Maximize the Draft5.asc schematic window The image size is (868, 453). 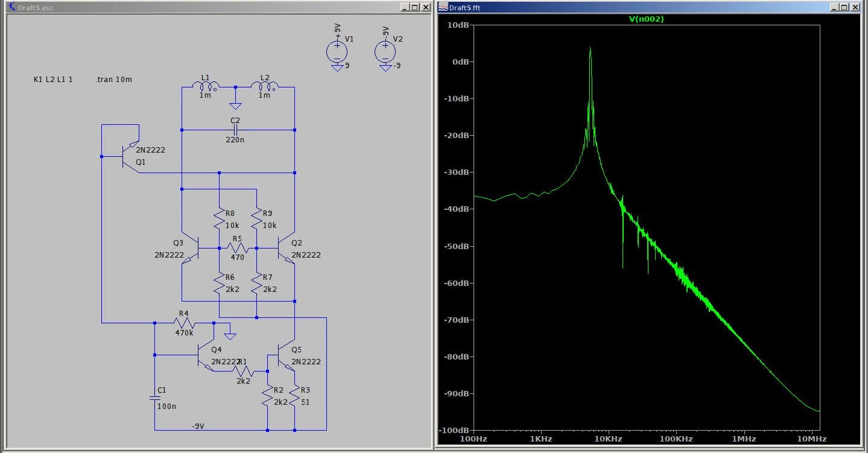click(x=414, y=7)
